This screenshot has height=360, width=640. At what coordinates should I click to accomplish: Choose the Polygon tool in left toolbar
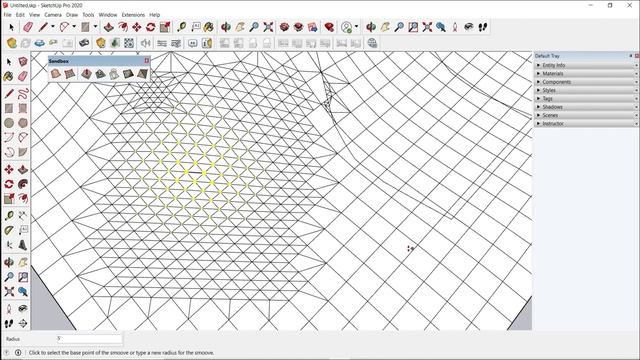pos(23,122)
